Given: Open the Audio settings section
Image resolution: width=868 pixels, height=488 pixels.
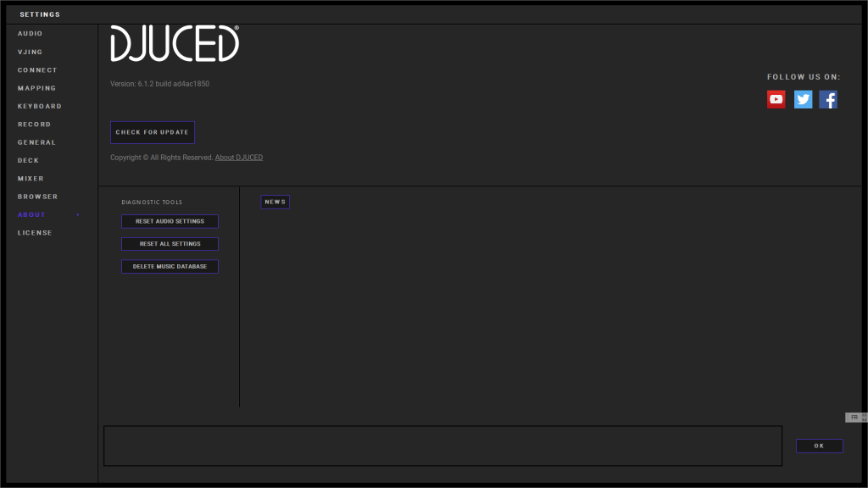Looking at the screenshot, I should (31, 34).
